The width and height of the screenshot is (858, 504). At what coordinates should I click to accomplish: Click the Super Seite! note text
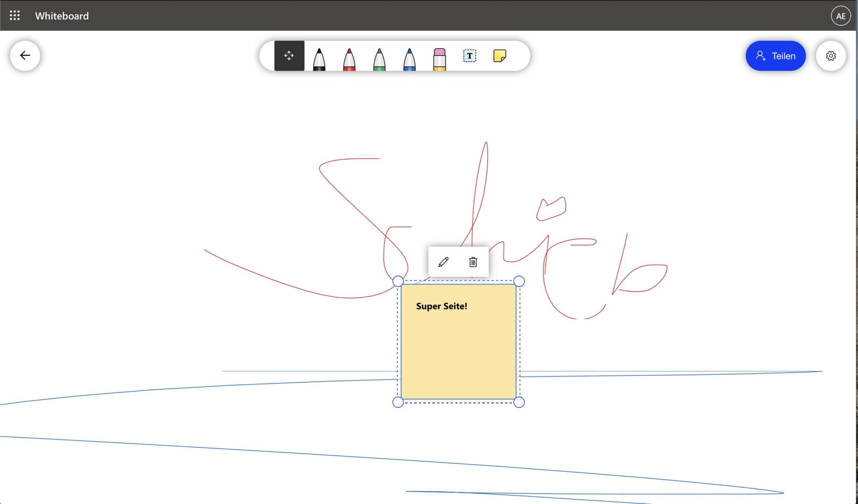coord(441,306)
